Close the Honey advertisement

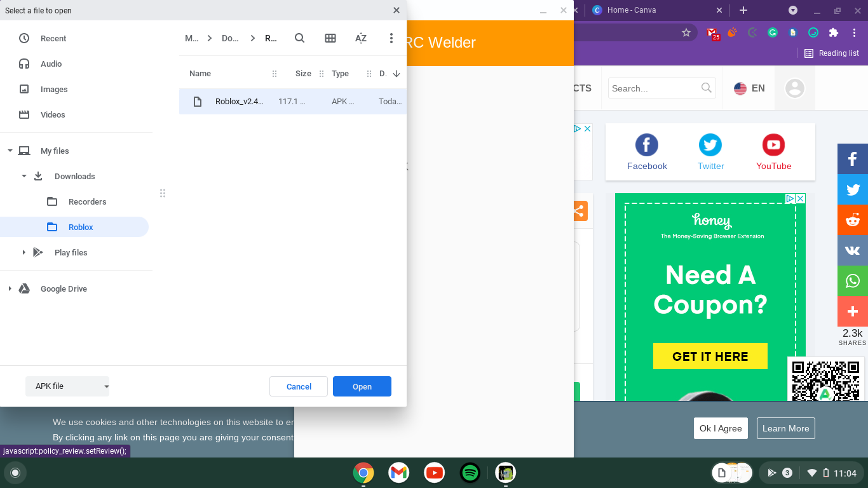(801, 199)
